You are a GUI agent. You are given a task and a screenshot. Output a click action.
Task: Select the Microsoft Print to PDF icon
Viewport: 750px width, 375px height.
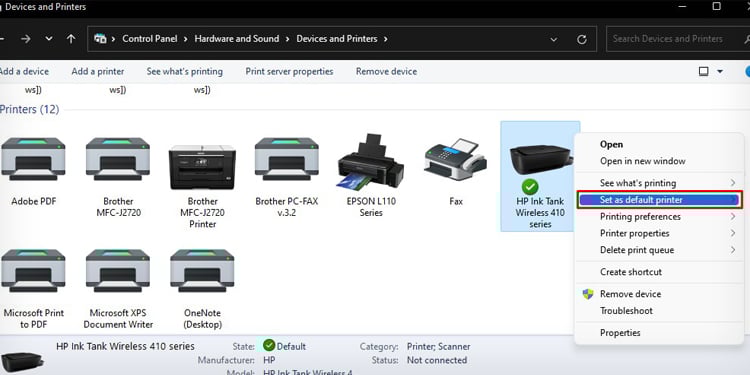pos(33,271)
